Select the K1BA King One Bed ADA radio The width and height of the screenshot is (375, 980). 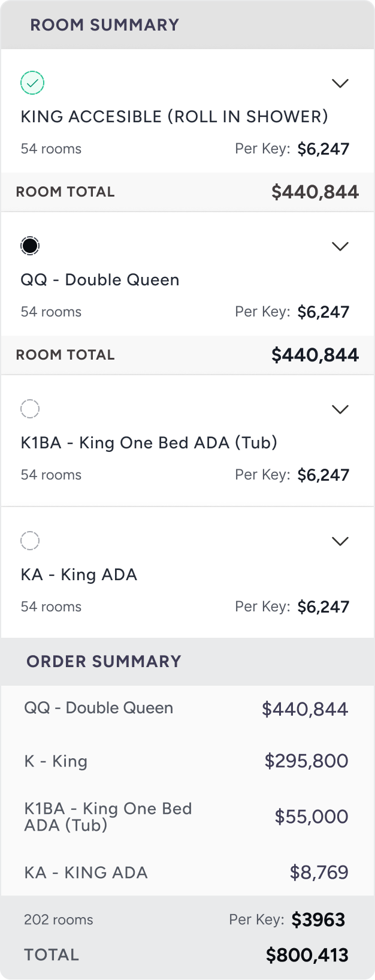pyautogui.click(x=30, y=409)
